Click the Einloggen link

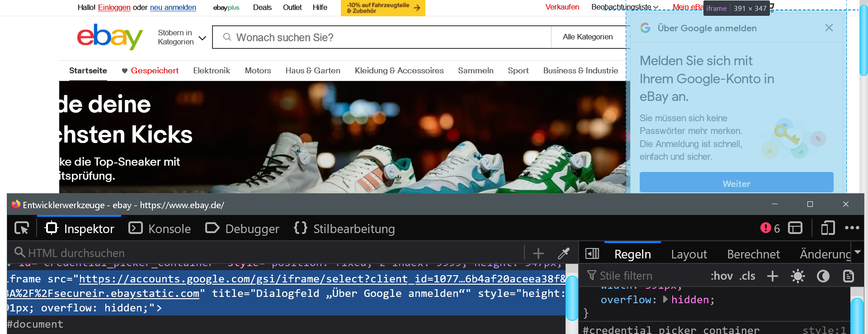pyautogui.click(x=114, y=7)
